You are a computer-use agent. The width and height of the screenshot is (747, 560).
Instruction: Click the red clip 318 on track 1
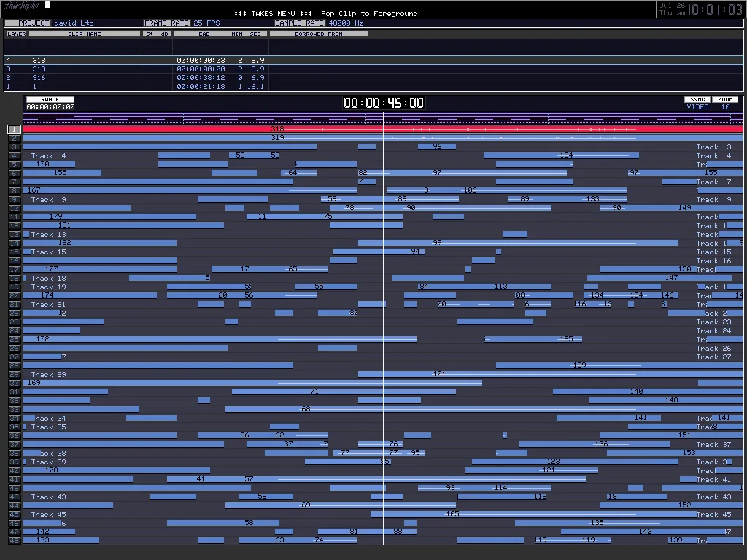[x=383, y=129]
